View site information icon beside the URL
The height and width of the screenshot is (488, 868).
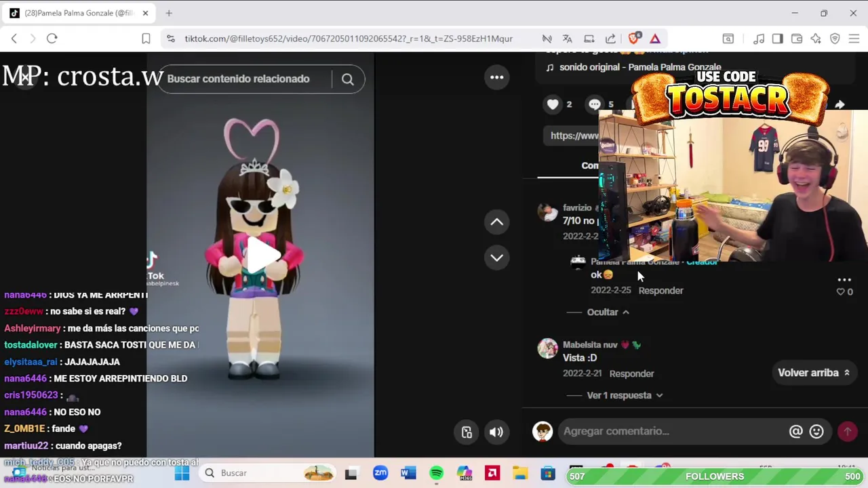point(171,39)
